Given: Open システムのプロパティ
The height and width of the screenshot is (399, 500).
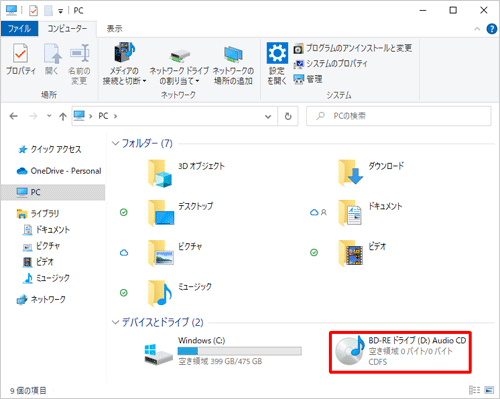Looking at the screenshot, I should click(x=331, y=64).
